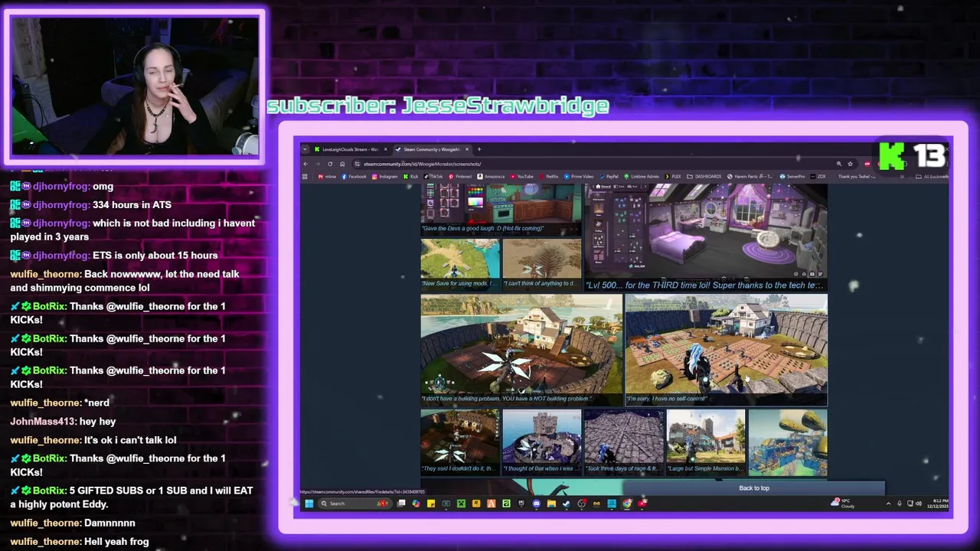This screenshot has height=551, width=980.
Task: Open Discord from the taskbar
Action: click(536, 504)
